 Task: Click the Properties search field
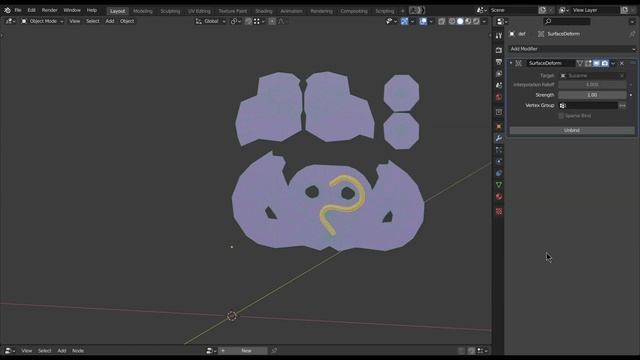[567, 21]
